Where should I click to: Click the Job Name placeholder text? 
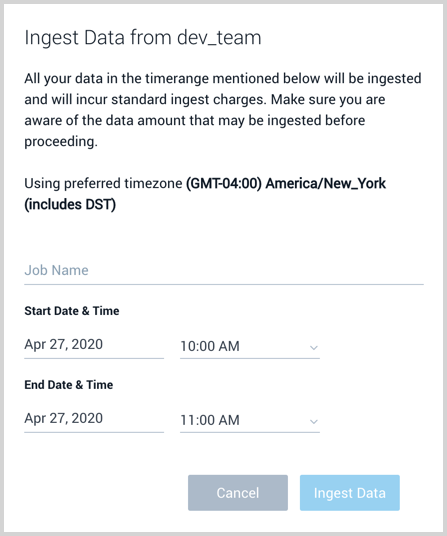56,270
